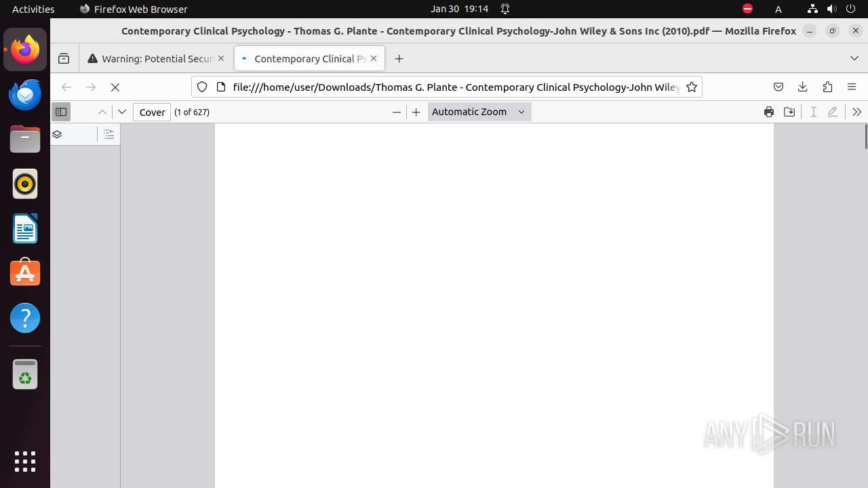The image size is (868, 488).
Task: Go to previous PDF page
Action: pos(102,112)
